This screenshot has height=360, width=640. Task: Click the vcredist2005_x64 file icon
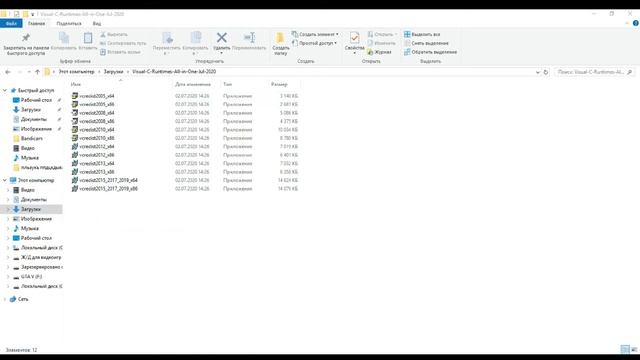point(75,96)
